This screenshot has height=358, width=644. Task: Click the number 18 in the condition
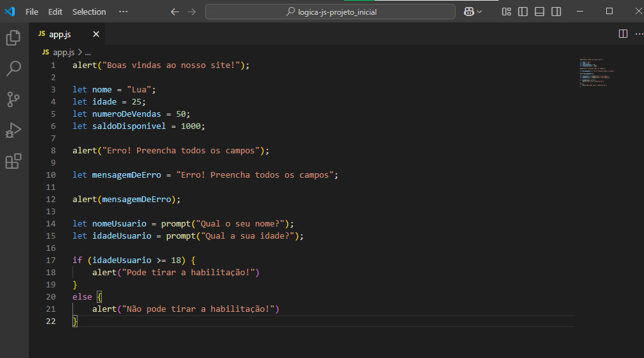(x=176, y=260)
